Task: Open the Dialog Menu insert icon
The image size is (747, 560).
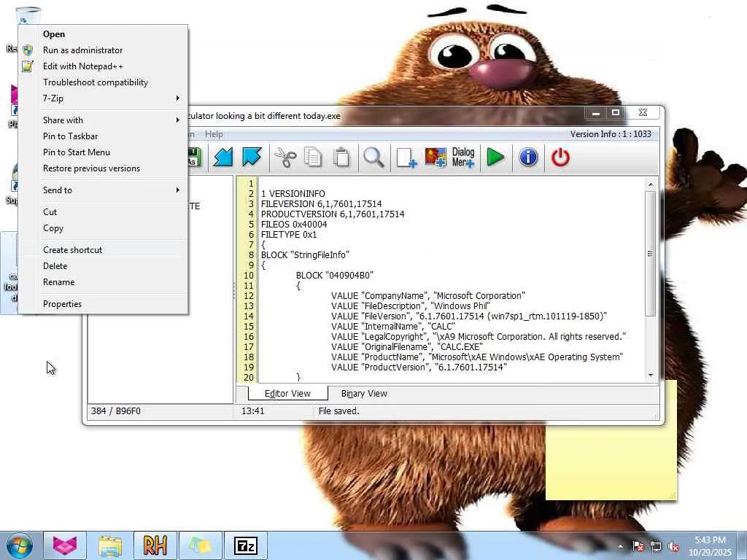Action: pos(463,157)
